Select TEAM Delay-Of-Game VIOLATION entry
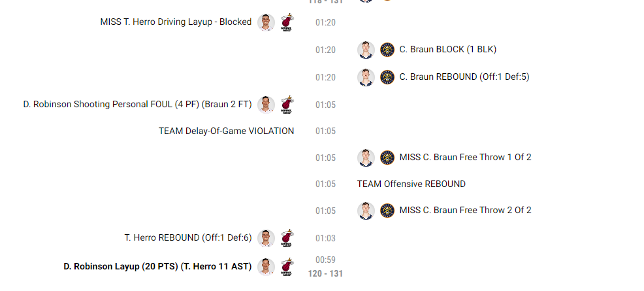 pos(226,131)
